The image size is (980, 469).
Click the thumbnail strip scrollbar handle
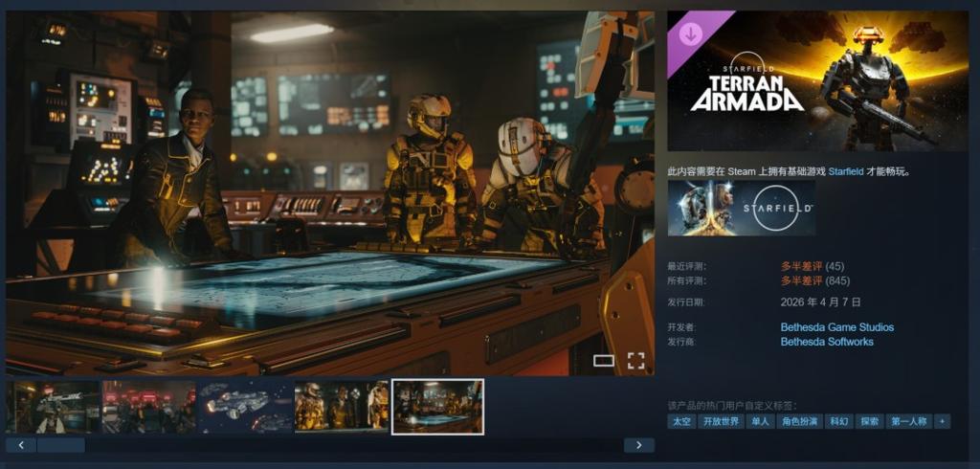pos(60,445)
